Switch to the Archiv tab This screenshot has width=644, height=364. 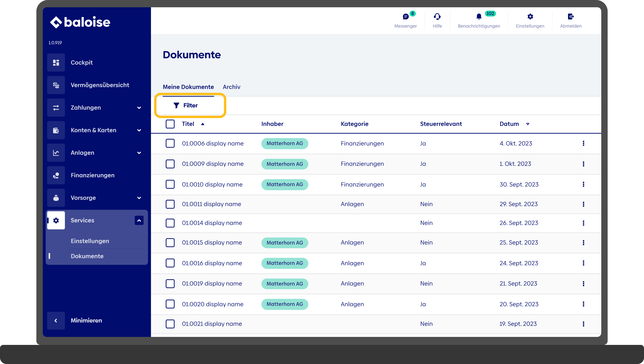[231, 87]
